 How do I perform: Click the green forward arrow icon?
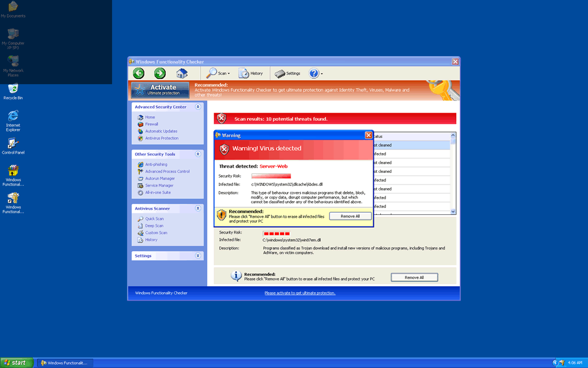[160, 73]
